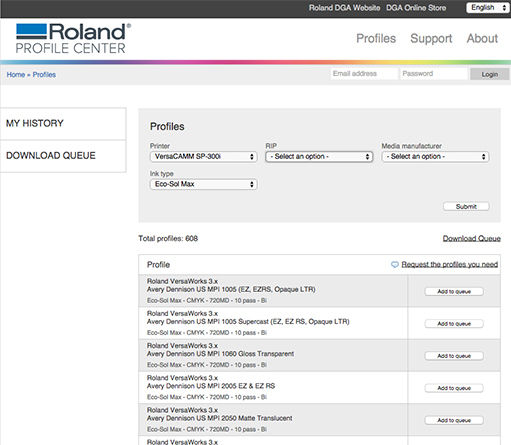Add MPI 1005 (EZ, EZRS, Opaque LTR) to queue
Screen dimensions: 511x445
(454, 292)
